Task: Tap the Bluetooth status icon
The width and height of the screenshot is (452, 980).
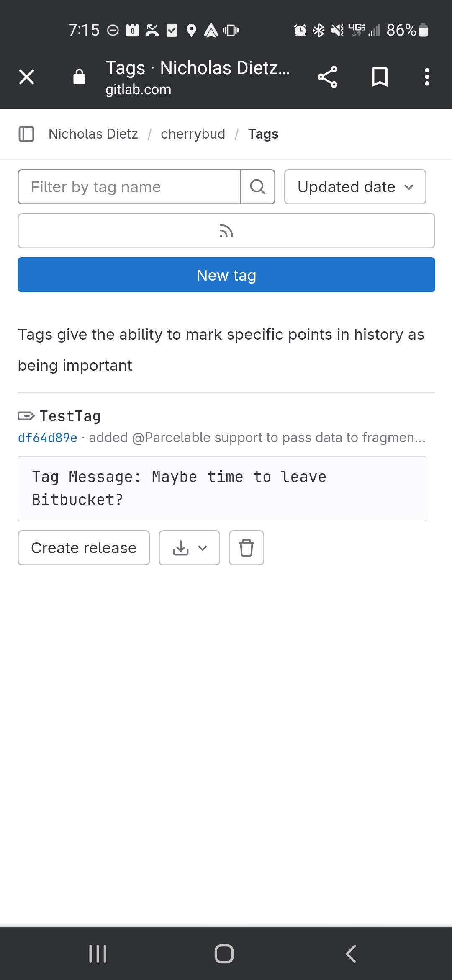Action: 318,30
